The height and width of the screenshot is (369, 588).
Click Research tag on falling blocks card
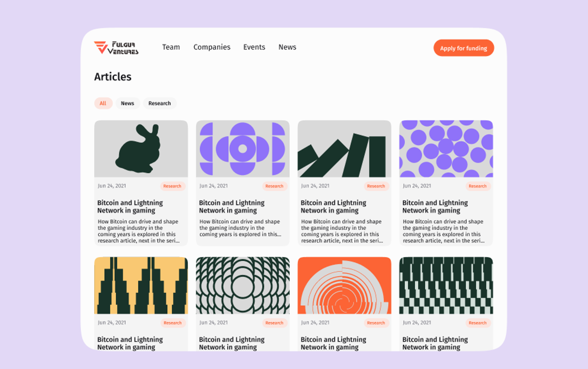[376, 186]
